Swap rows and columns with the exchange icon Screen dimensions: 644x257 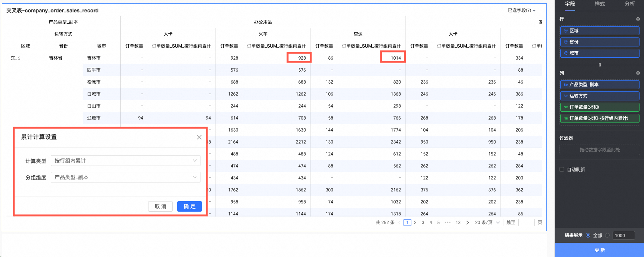(600, 65)
